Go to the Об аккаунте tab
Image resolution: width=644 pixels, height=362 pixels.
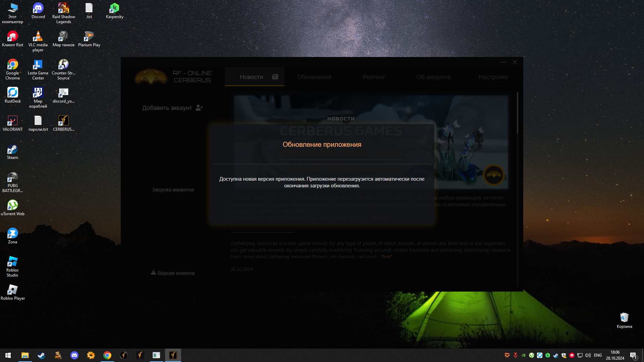[433, 77]
